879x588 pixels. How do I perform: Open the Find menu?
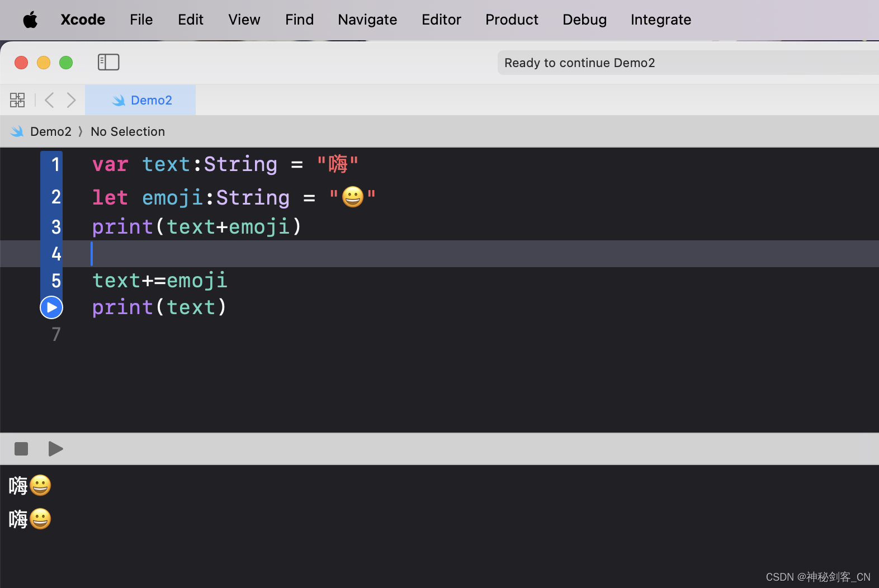(299, 20)
